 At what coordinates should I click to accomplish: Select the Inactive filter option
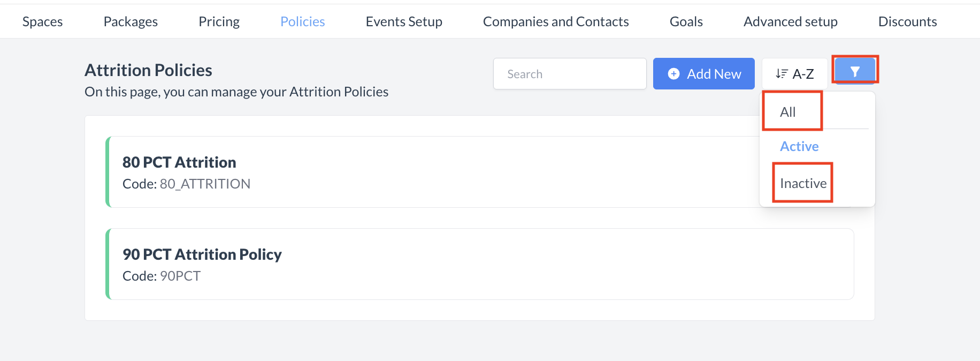point(803,183)
